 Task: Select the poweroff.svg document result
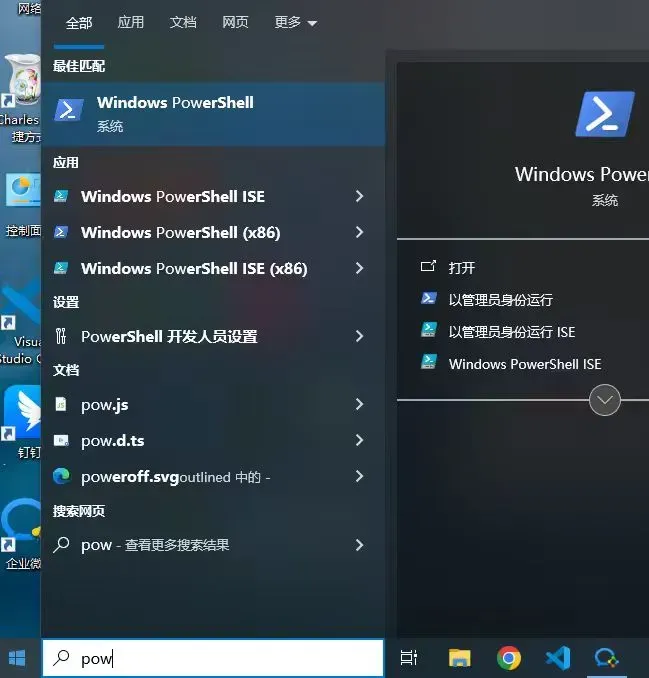tap(175, 477)
